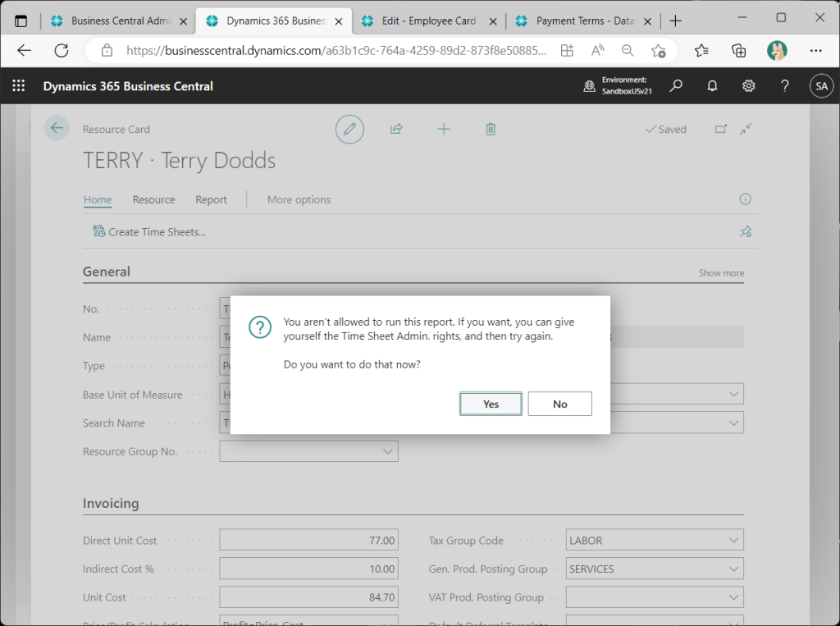Open the browser profile avatar
The width and height of the screenshot is (840, 626).
777,50
